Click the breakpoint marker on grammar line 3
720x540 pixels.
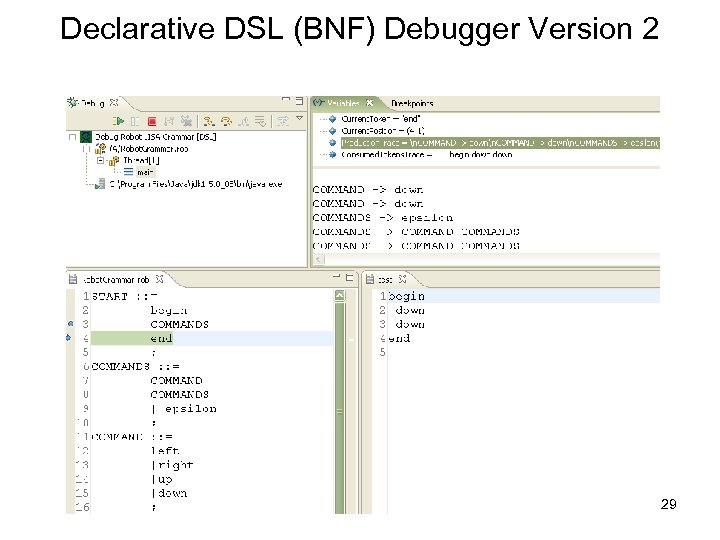[70, 324]
